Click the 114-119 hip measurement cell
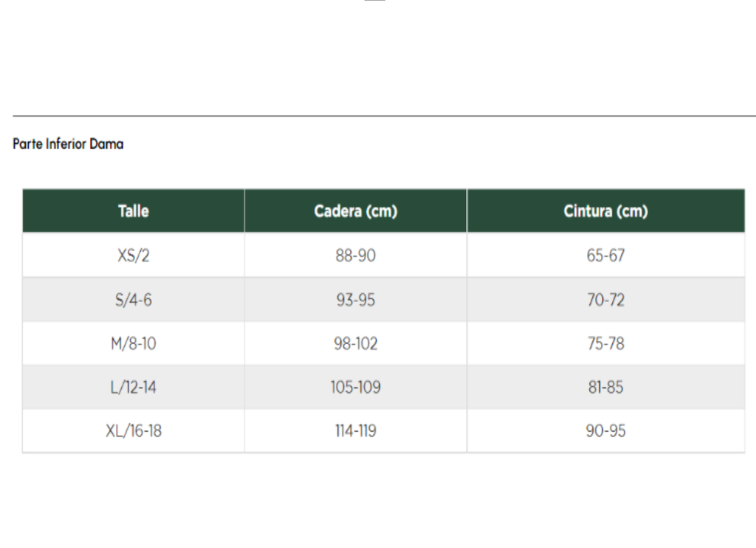The height and width of the screenshot is (548, 756). point(356,431)
